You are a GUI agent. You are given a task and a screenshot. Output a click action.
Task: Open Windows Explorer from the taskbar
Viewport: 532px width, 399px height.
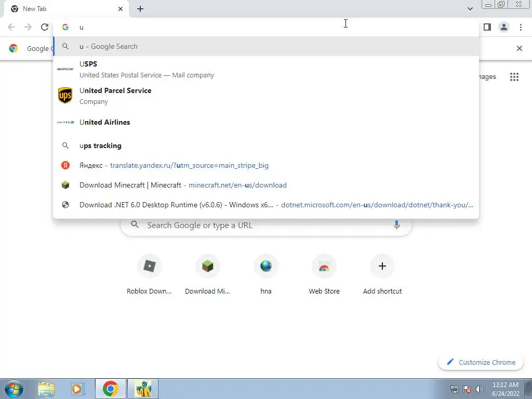tap(46, 389)
